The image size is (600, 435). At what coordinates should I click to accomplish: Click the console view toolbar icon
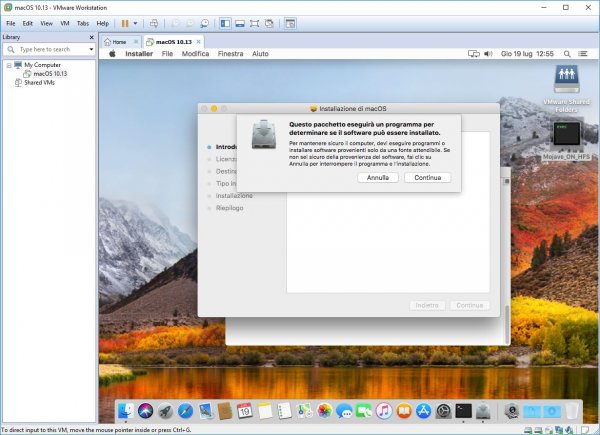[x=290, y=23]
